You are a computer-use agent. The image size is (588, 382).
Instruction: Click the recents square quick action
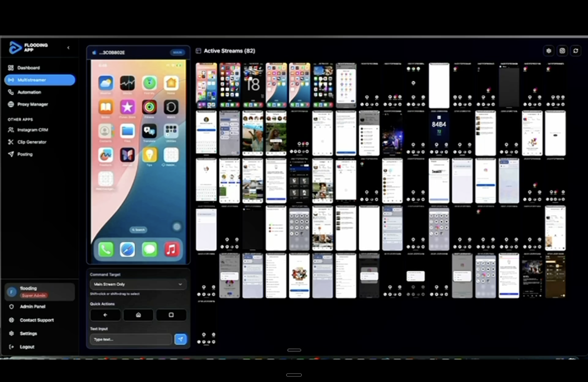pos(171,315)
